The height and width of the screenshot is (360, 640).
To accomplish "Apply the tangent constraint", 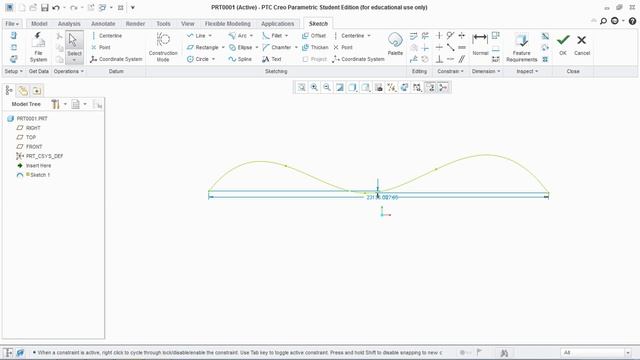I will [450, 36].
